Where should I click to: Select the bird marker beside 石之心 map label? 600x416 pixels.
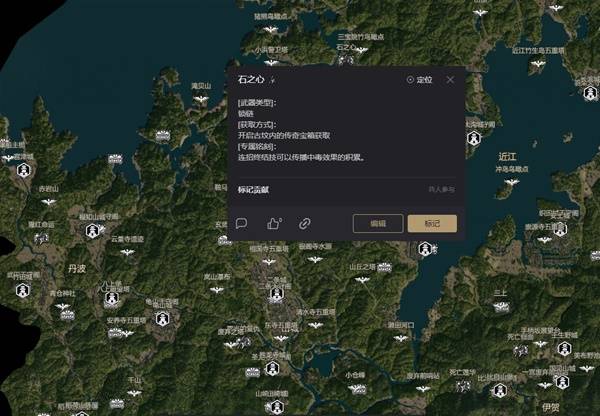(360, 50)
